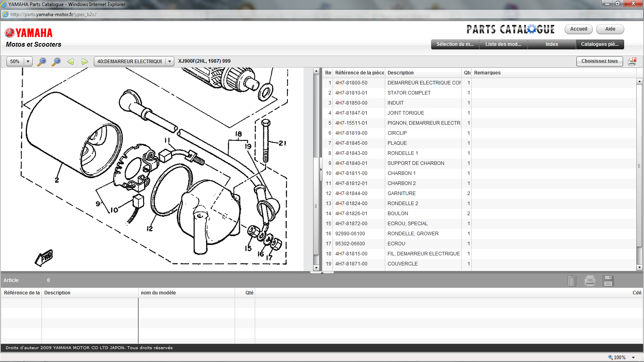Select the SUPPORT DE CHARBON row
Screen dimensions: 644x362
coord(479,163)
